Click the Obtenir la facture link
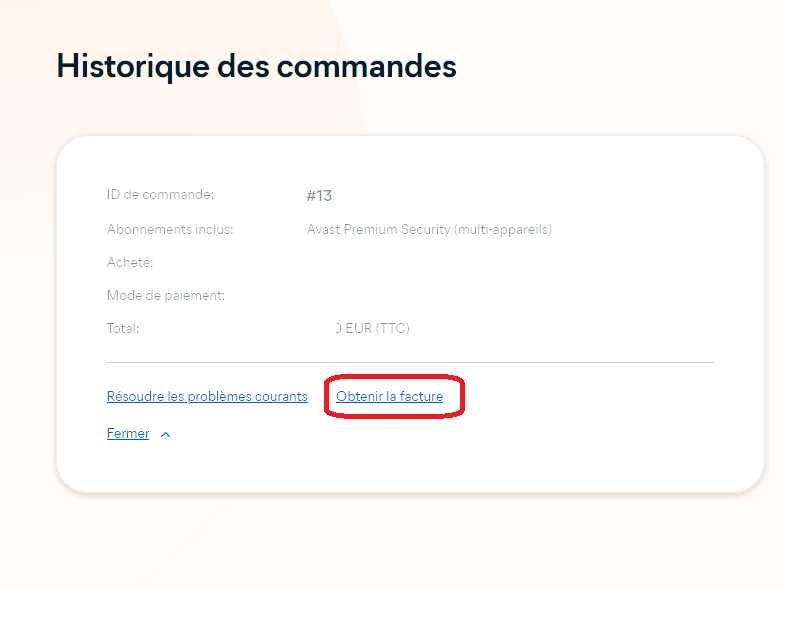Image resolution: width=799 pixels, height=637 pixels. tap(389, 397)
